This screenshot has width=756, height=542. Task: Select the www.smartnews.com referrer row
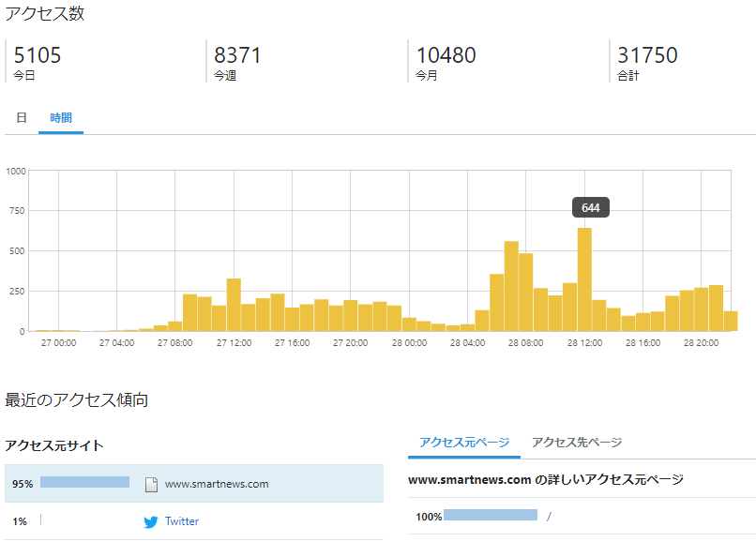click(194, 484)
